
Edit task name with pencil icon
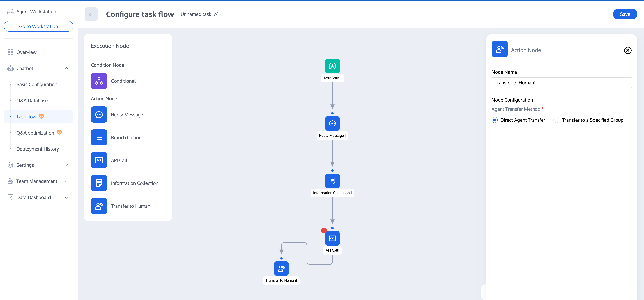point(216,14)
